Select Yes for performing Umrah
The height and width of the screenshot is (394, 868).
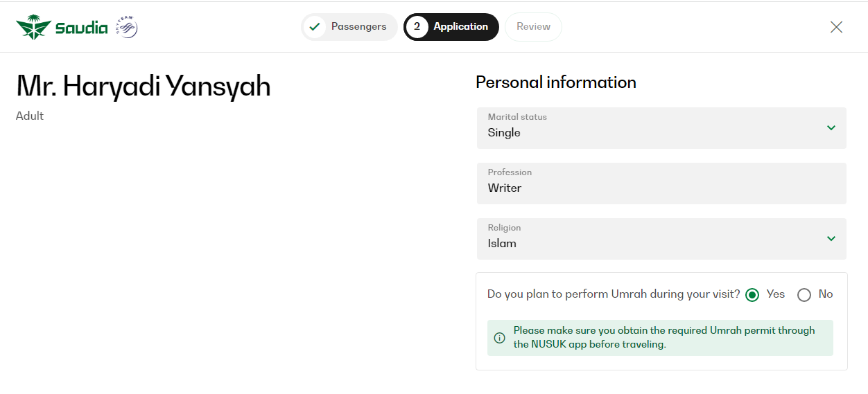(x=752, y=295)
